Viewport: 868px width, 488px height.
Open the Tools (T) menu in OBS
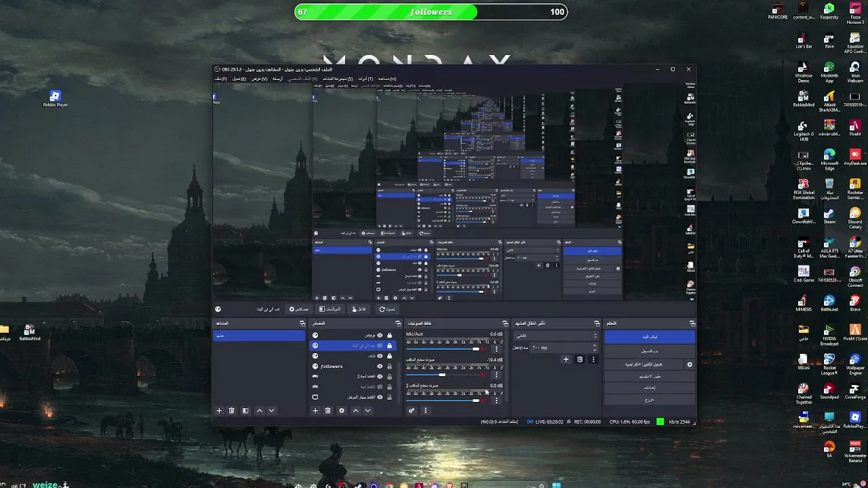pyautogui.click(x=366, y=79)
